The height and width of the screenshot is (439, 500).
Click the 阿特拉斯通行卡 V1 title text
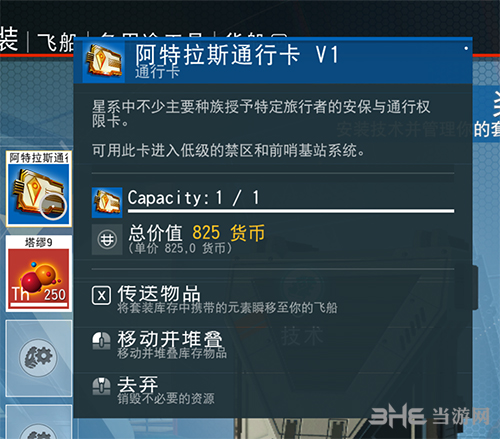[x=237, y=54]
